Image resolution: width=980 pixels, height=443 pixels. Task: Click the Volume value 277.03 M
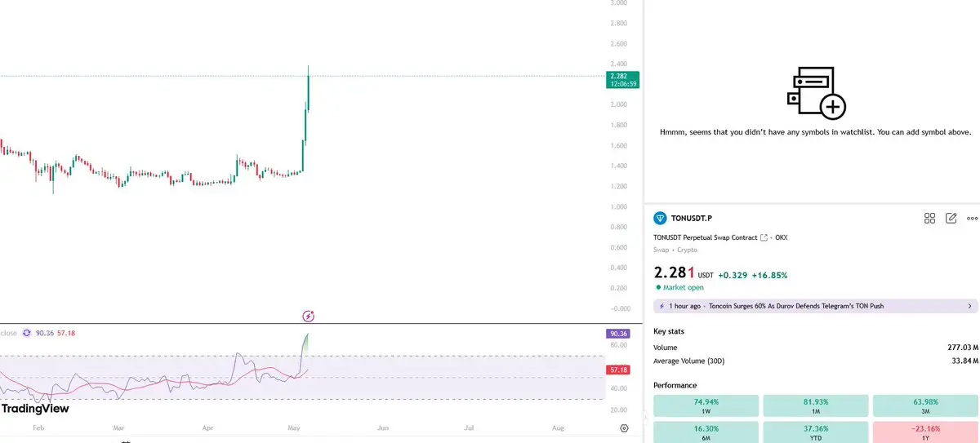963,348
